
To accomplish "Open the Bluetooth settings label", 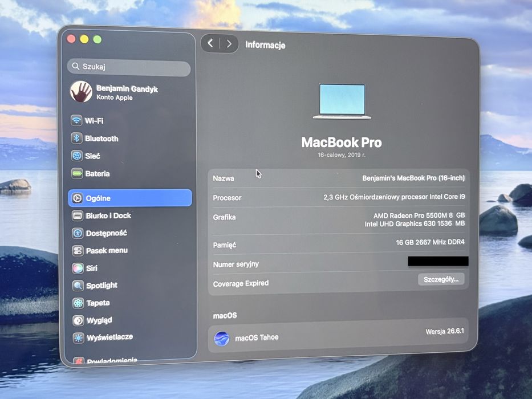I will click(101, 139).
